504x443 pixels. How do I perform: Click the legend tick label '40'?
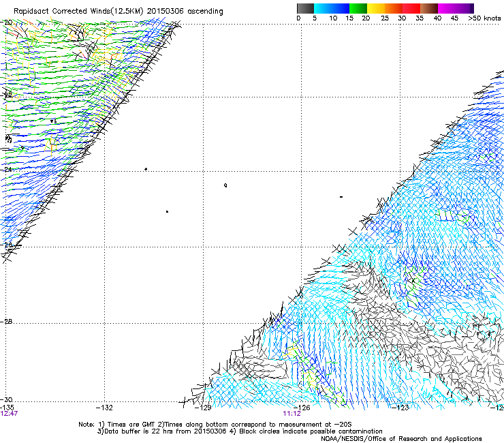(437, 18)
